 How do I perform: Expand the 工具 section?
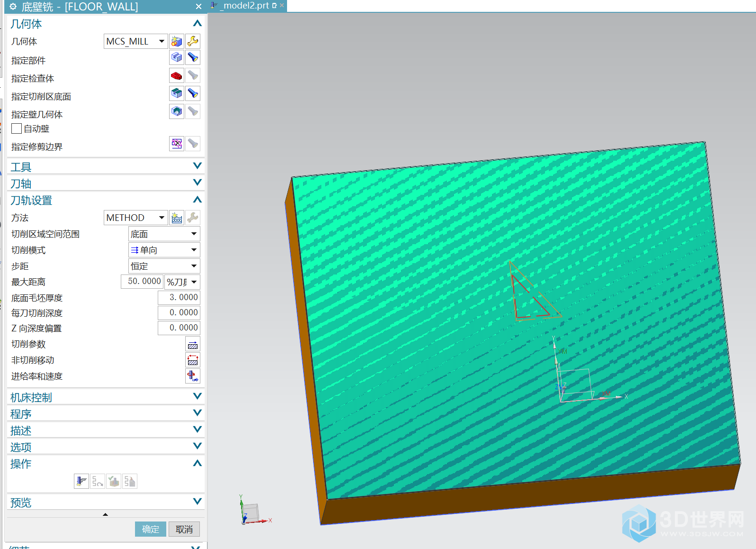pyautogui.click(x=198, y=166)
